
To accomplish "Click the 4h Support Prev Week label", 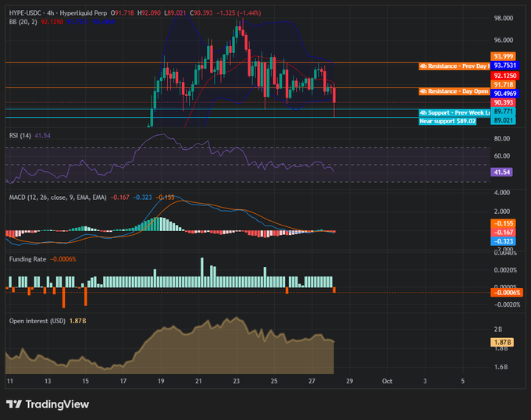I will 454,112.
